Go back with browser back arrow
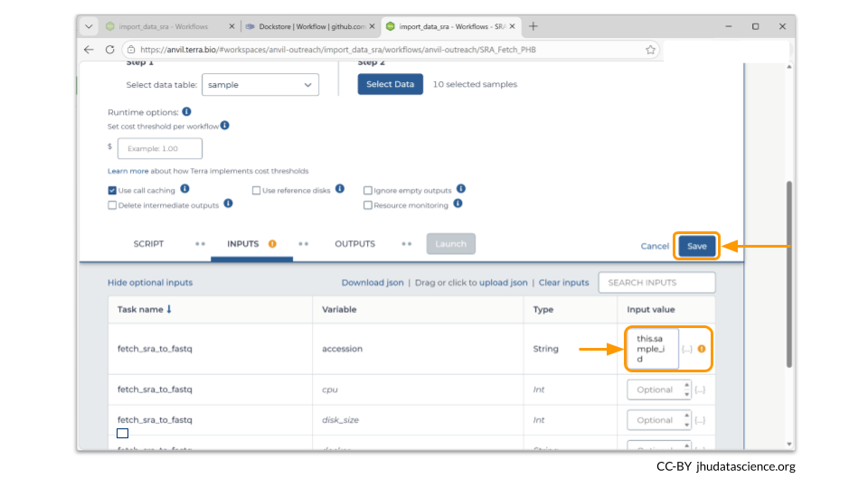Screen dimensions: 868x488 coord(89,49)
